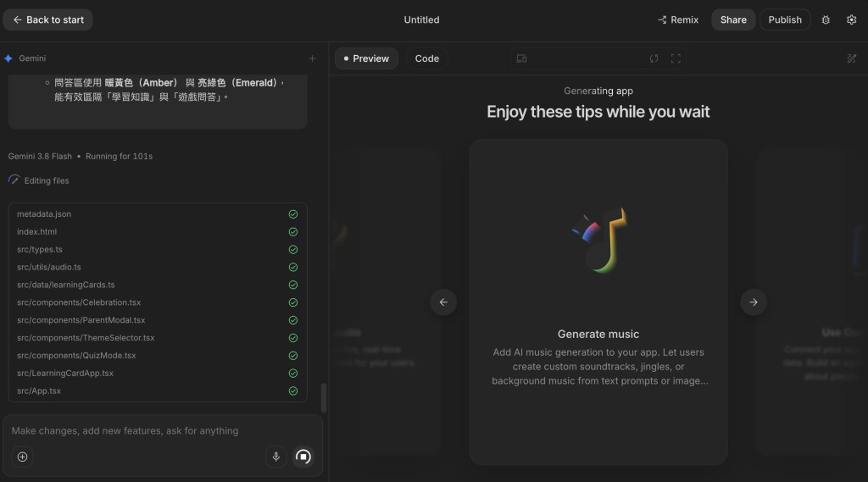Click the Gemini 3.8 Flash model label
The width and height of the screenshot is (868, 482).
[40, 157]
